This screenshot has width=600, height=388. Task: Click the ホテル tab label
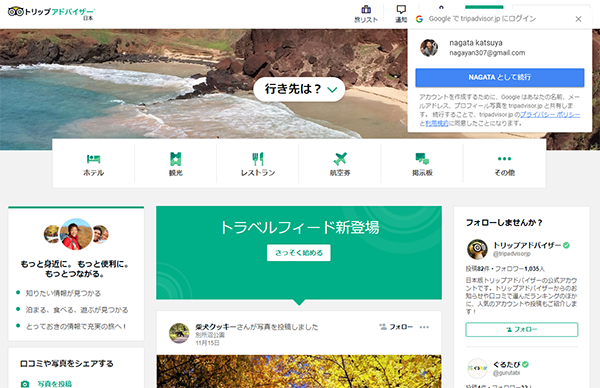click(x=93, y=173)
